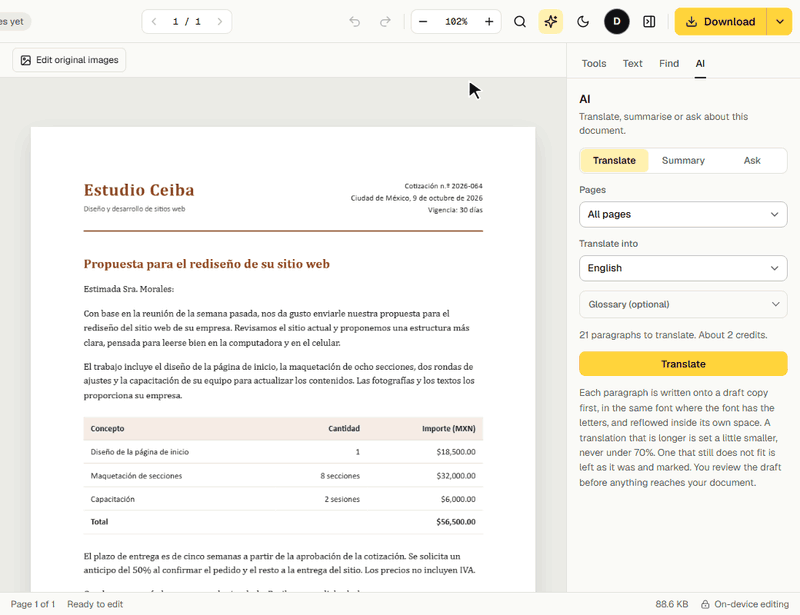This screenshot has width=800, height=615.
Task: Expand the Download options arrow
Action: (x=779, y=21)
